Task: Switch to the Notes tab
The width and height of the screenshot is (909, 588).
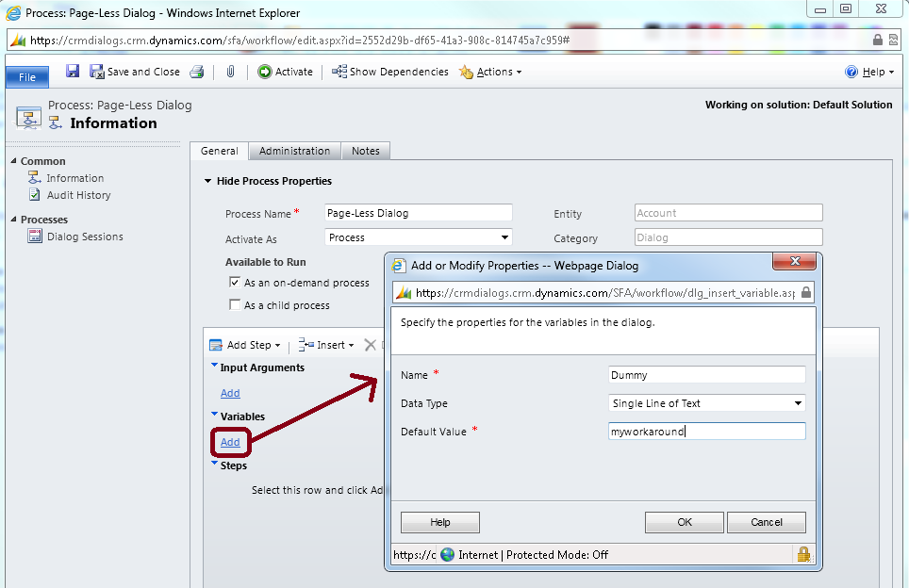Action: pyautogui.click(x=365, y=151)
